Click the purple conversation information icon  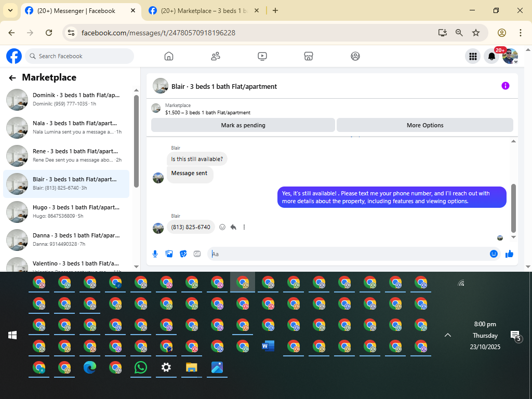[x=505, y=86]
